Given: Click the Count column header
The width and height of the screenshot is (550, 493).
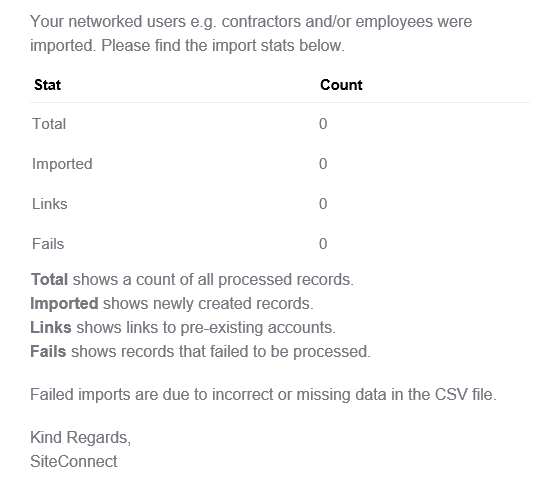Looking at the screenshot, I should pyautogui.click(x=341, y=85).
